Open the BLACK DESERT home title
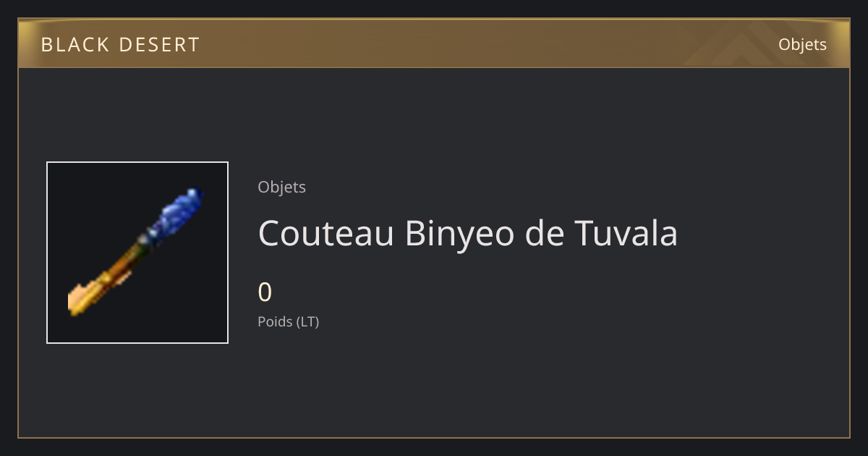Viewport: 868px width, 456px height. [x=120, y=45]
